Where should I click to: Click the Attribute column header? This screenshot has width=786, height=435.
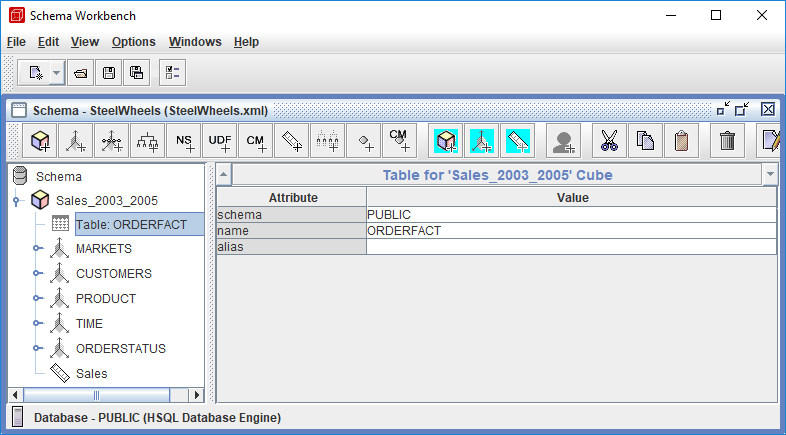(x=292, y=197)
